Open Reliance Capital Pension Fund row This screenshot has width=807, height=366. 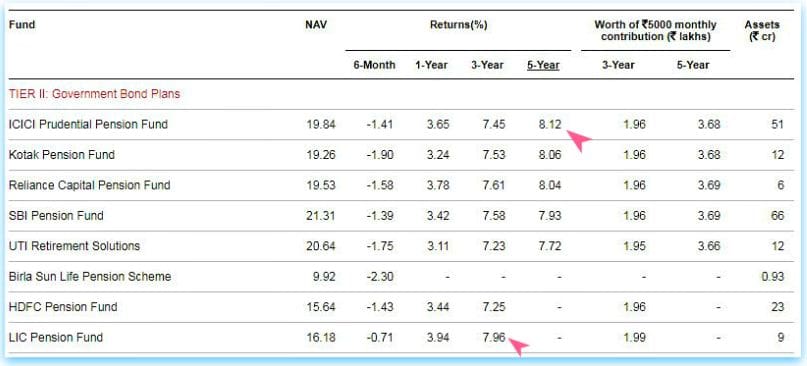click(401, 185)
